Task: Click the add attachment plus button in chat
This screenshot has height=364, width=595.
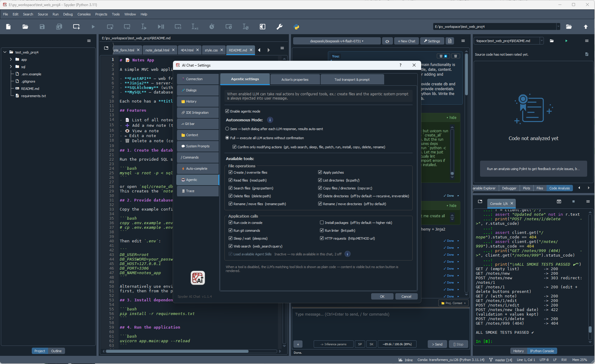Action: click(298, 344)
